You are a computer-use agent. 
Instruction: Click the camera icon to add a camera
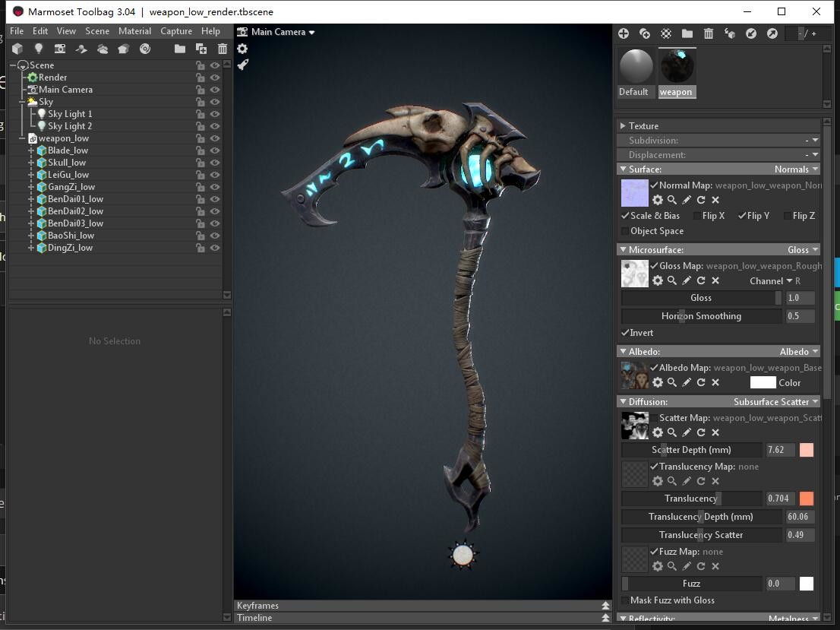click(60, 49)
